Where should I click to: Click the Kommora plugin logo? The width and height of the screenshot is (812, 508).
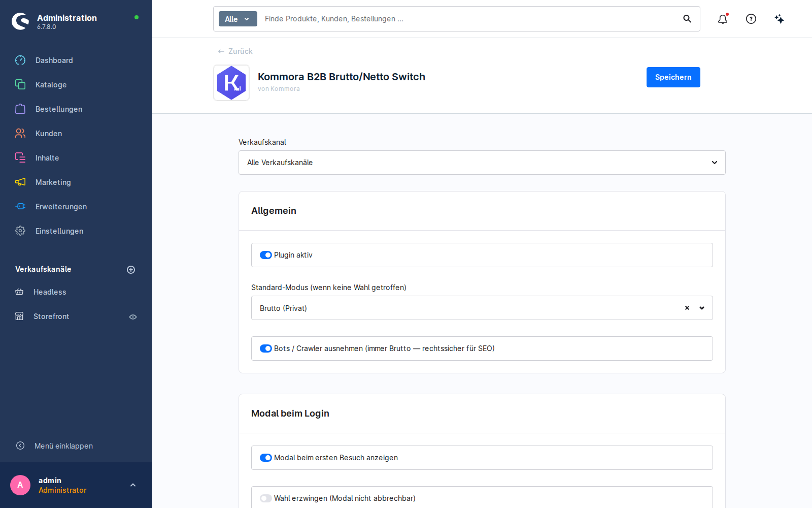231,83
